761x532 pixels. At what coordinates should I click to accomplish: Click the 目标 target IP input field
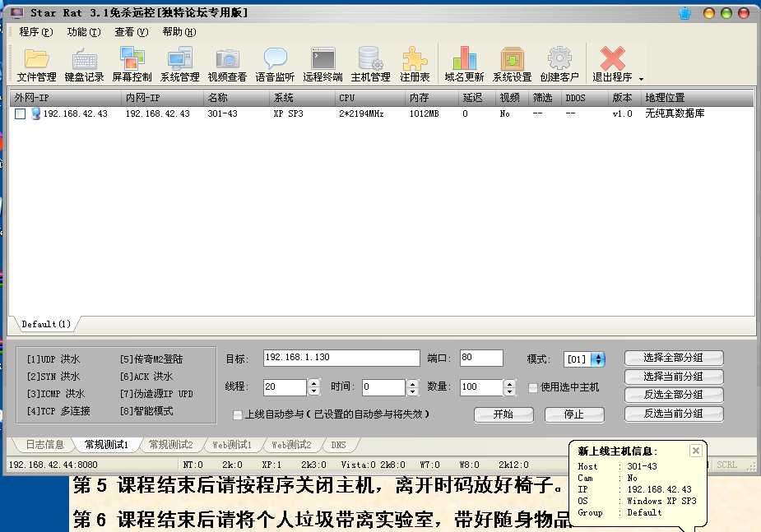coord(341,358)
